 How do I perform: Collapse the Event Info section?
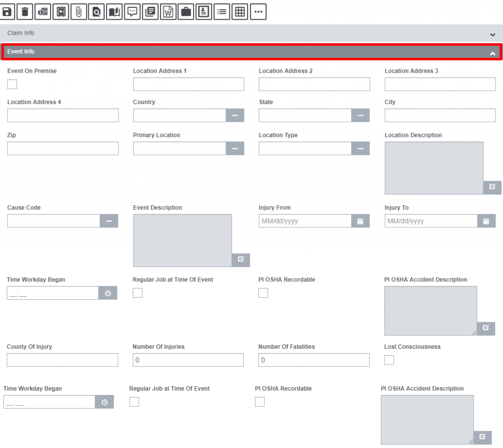pyautogui.click(x=492, y=53)
